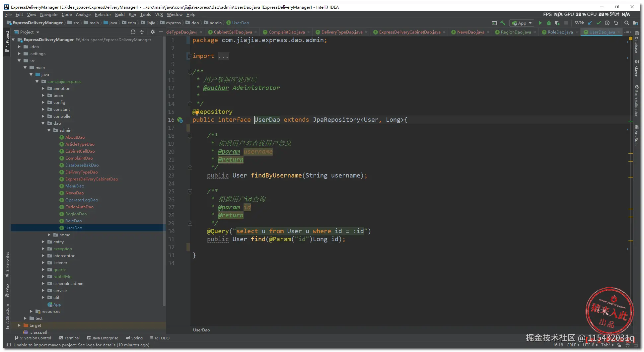644x352 pixels.
Task: Select MenuDao in the project tree
Action: [x=75, y=186]
